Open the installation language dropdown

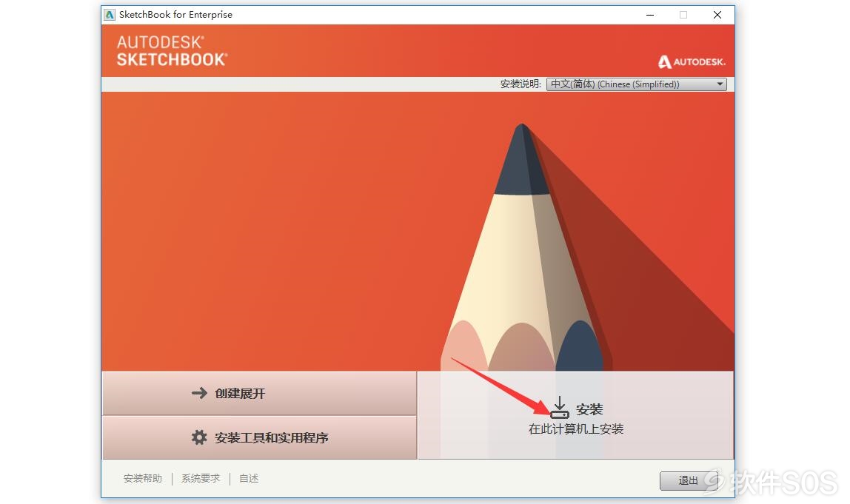point(637,84)
